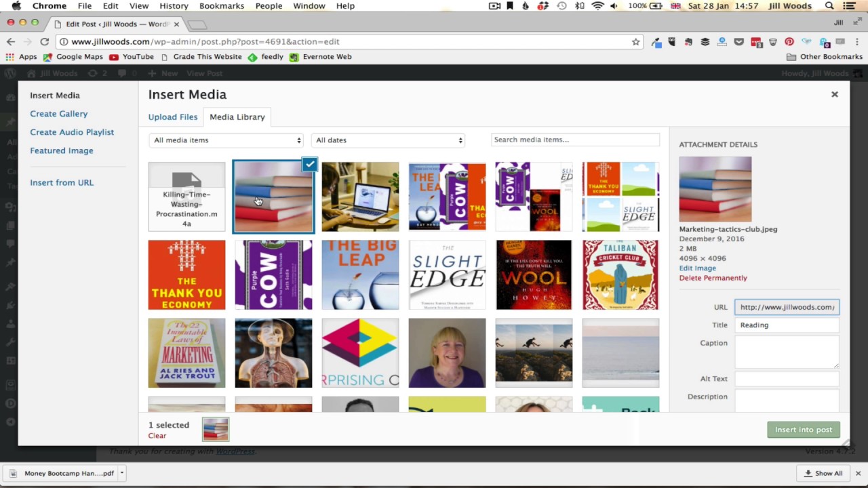Open the Buffer stacked-layers extension
Viewport: 868px width, 488px height.
(705, 42)
